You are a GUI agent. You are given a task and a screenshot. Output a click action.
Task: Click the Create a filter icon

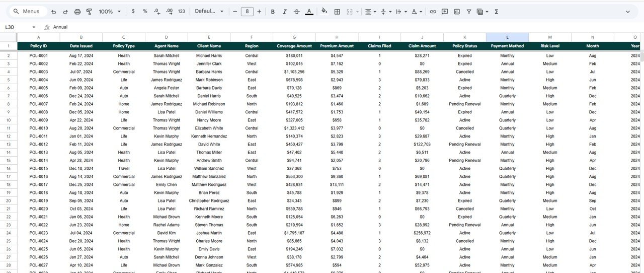(469, 12)
